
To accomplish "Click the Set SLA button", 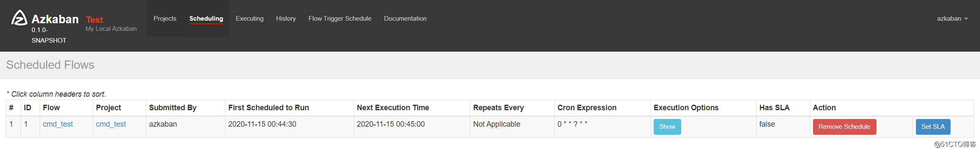I will [933, 127].
